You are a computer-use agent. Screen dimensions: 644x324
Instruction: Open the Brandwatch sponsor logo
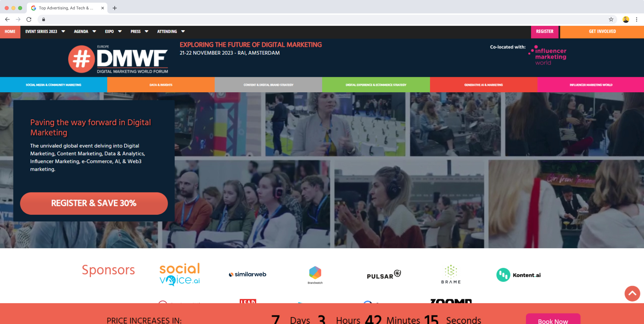point(315,275)
